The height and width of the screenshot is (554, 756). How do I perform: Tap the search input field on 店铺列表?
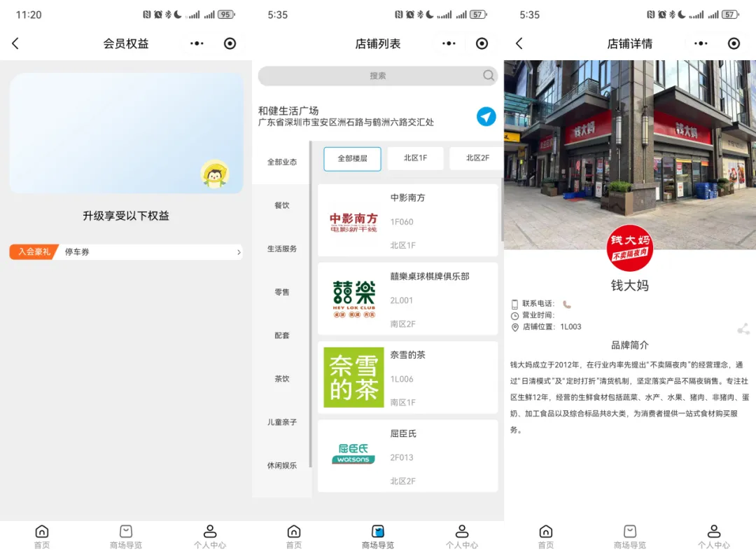378,76
